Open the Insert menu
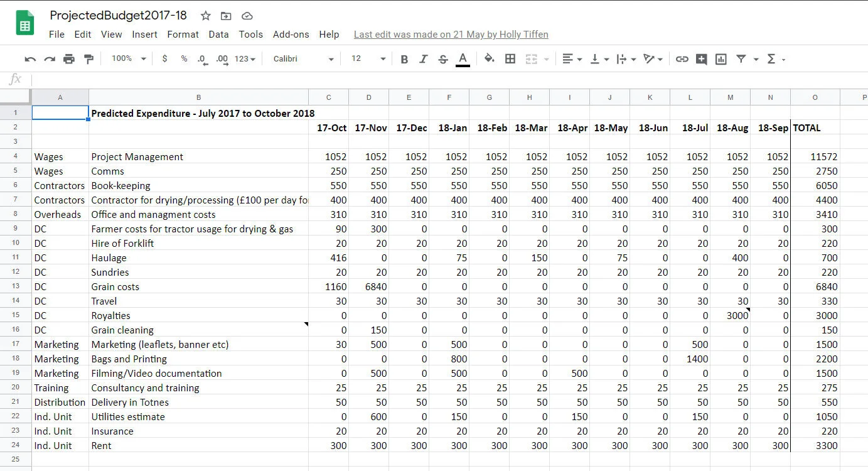This screenshot has height=471, width=868. [144, 35]
